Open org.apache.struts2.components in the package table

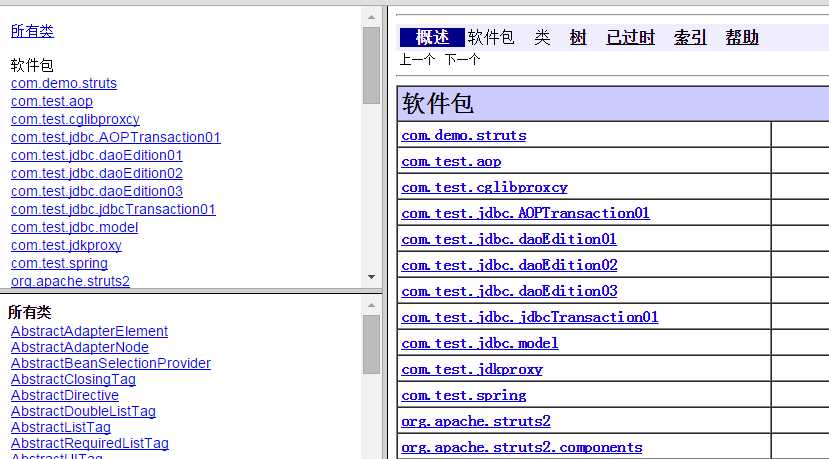pos(522,447)
